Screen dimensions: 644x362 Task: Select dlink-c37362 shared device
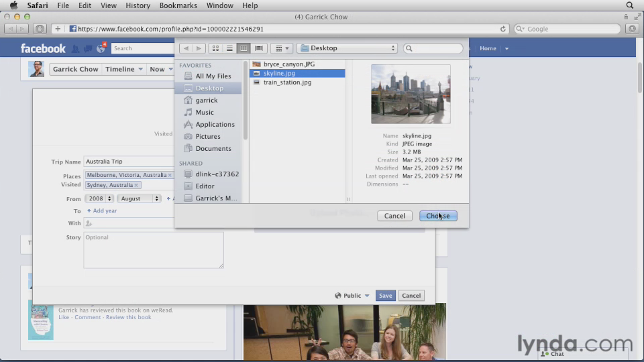click(x=208, y=174)
